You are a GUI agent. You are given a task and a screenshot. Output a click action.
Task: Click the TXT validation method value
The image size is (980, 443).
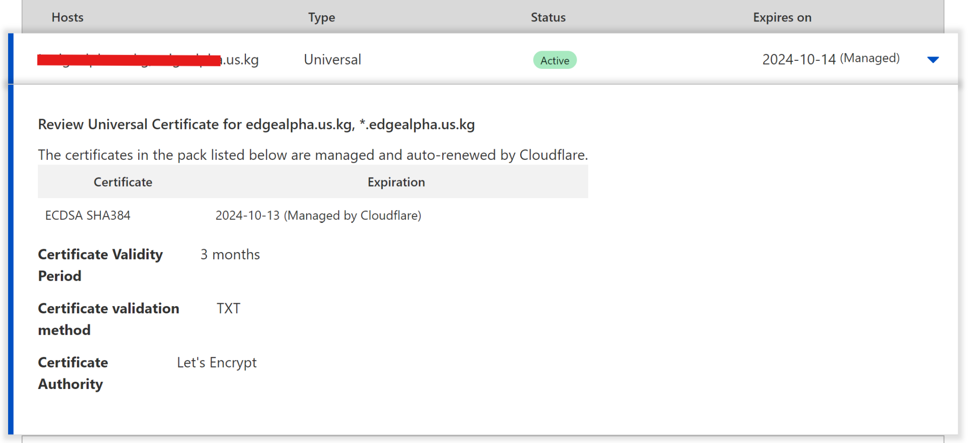(x=228, y=308)
